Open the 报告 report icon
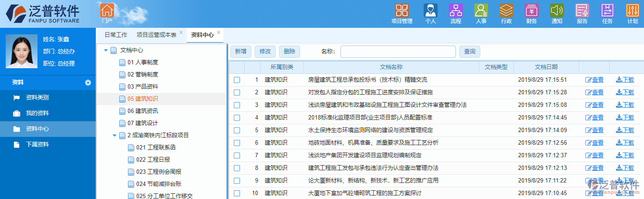 coord(582,10)
